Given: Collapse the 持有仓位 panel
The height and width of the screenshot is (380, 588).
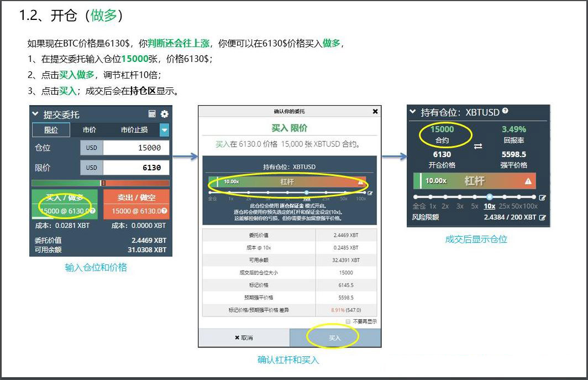Looking at the screenshot, I should 413,112.
